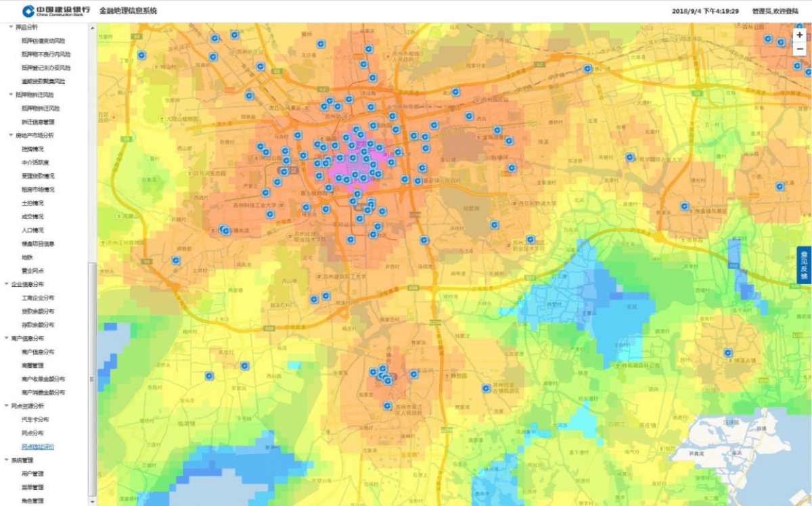Click the 金融地理信息系统 title text
The height and width of the screenshot is (506, 812).
(128, 11)
